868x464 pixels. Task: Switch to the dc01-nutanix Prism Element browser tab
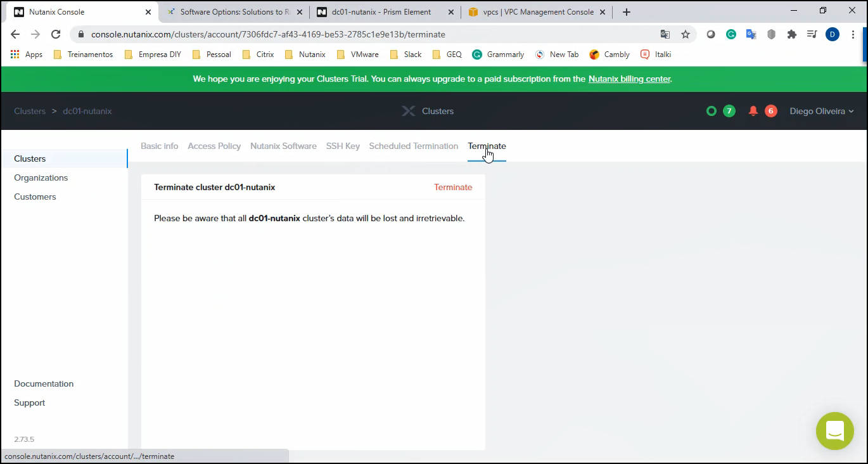[381, 12]
